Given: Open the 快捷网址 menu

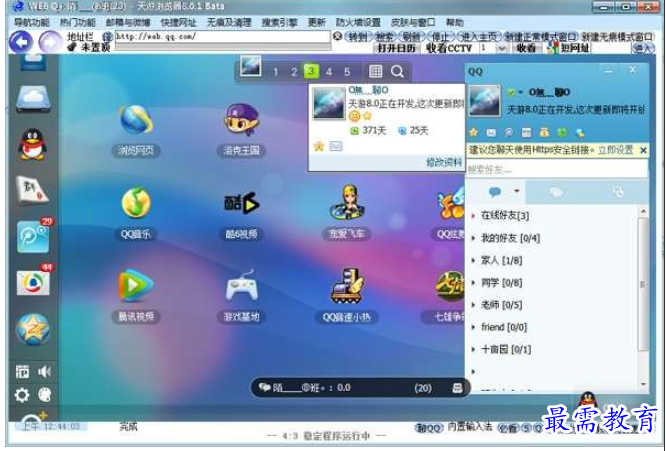Looking at the screenshot, I should coord(178,22).
